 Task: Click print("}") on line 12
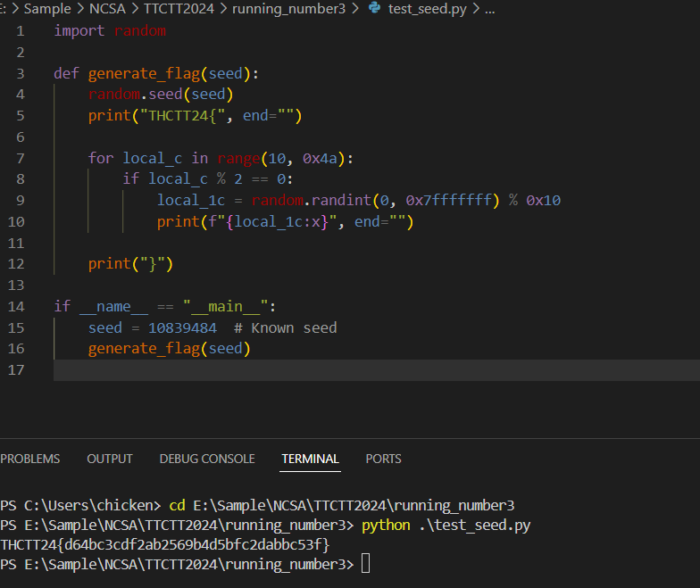[130, 264]
